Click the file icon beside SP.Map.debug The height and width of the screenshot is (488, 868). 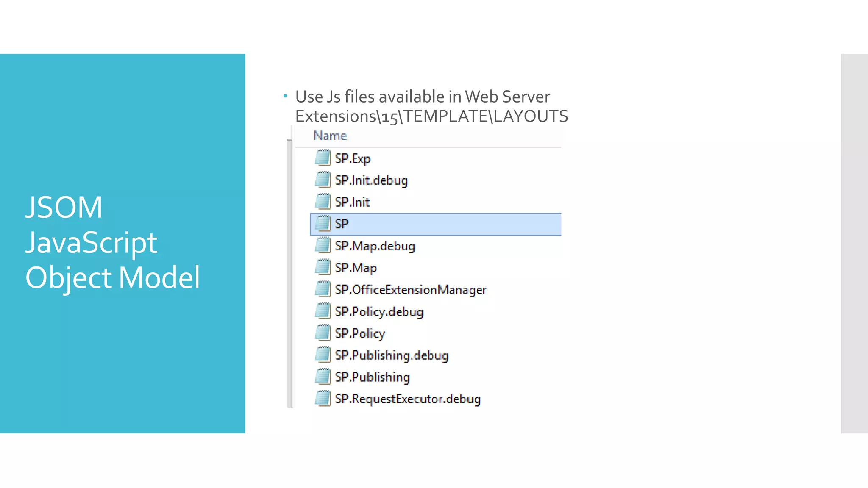tap(323, 245)
